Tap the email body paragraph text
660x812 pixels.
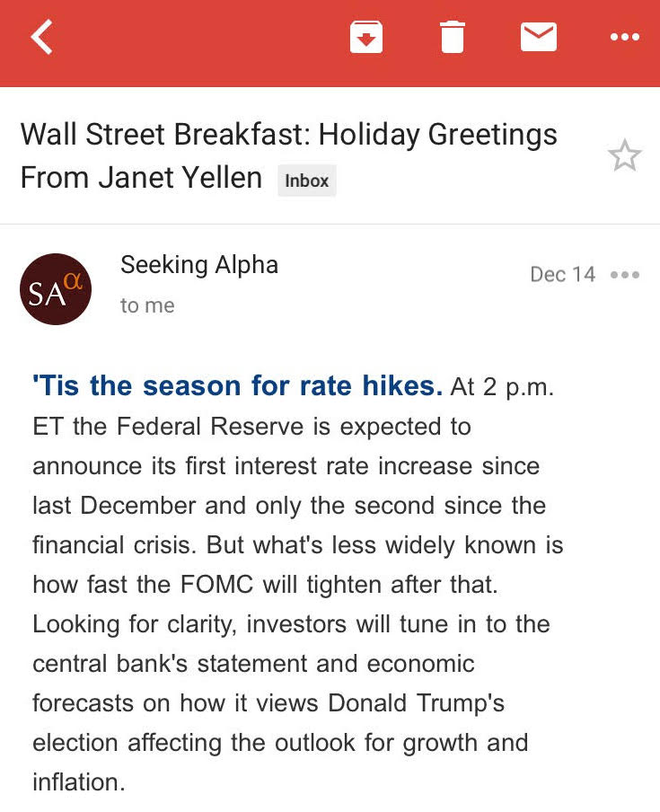click(297, 584)
